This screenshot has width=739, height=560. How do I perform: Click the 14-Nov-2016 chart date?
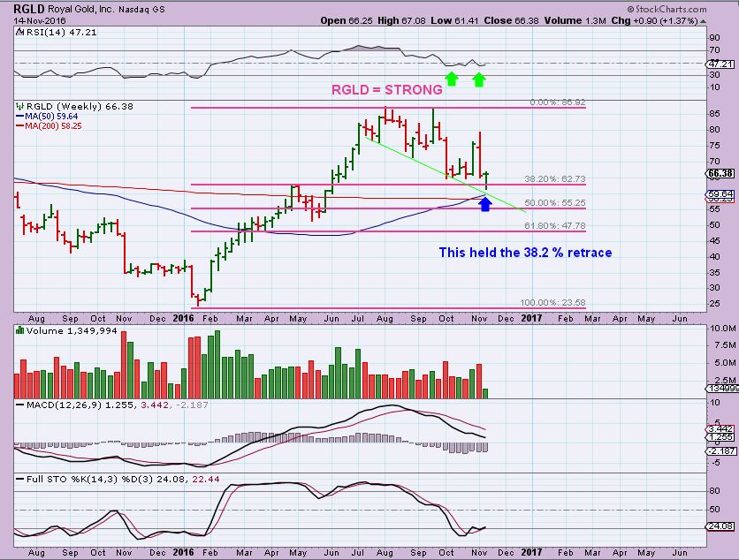click(x=40, y=20)
